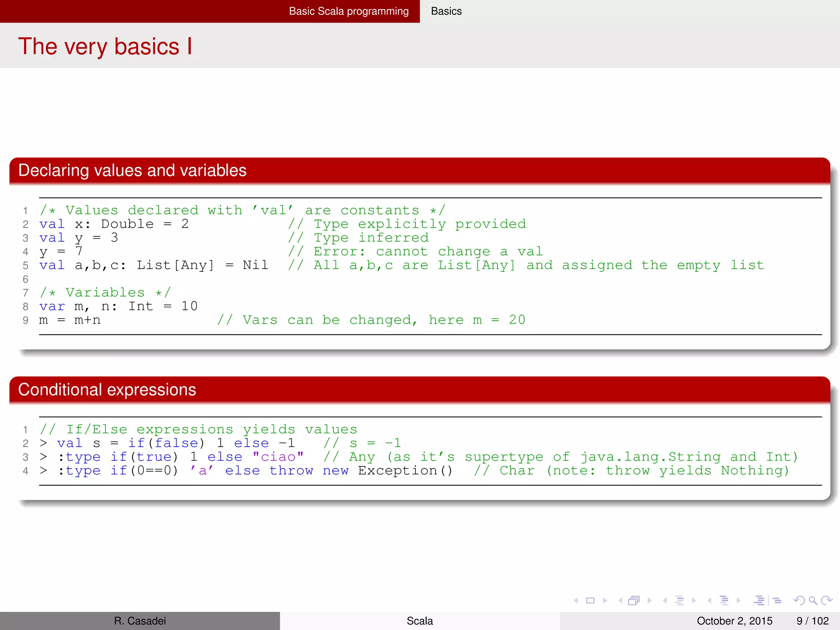
Task: Open the Basic Scala programming section
Action: click(x=349, y=11)
